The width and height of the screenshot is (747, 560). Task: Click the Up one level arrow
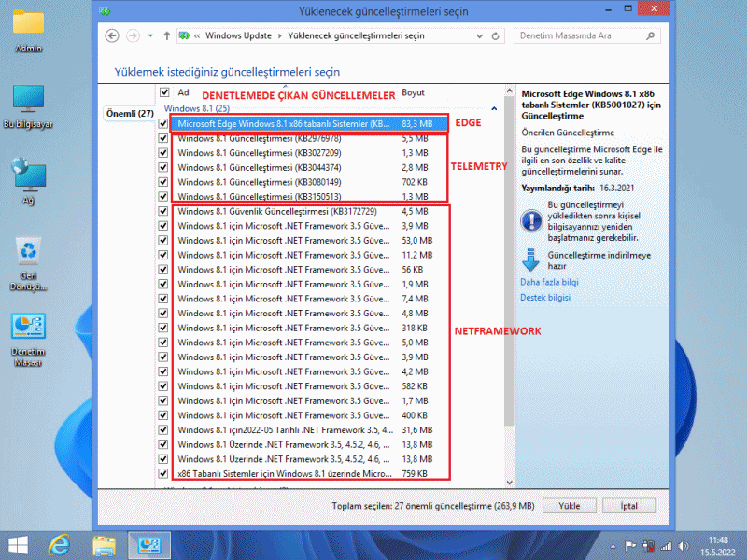coord(166,35)
